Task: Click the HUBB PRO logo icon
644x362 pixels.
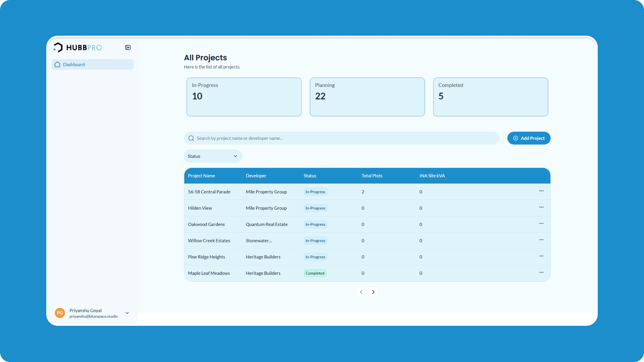Action: pyautogui.click(x=58, y=47)
